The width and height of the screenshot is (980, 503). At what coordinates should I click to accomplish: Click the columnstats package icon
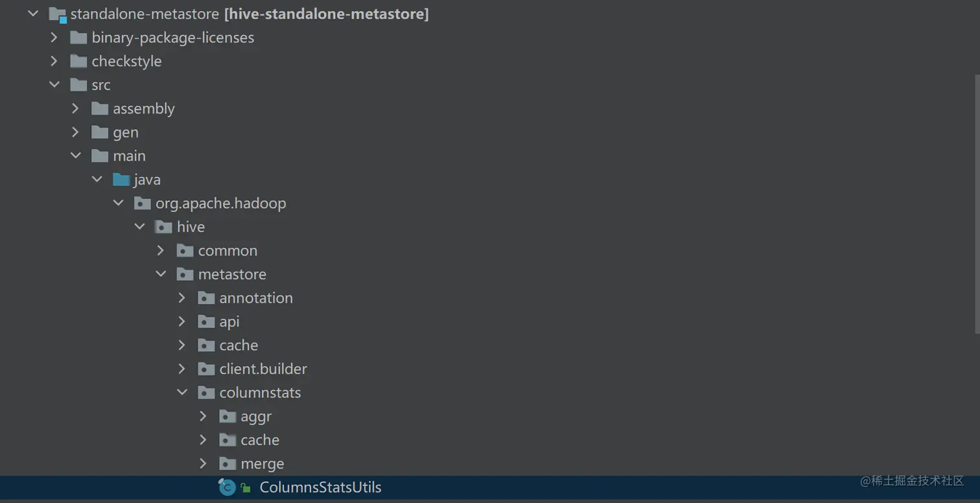(x=206, y=392)
